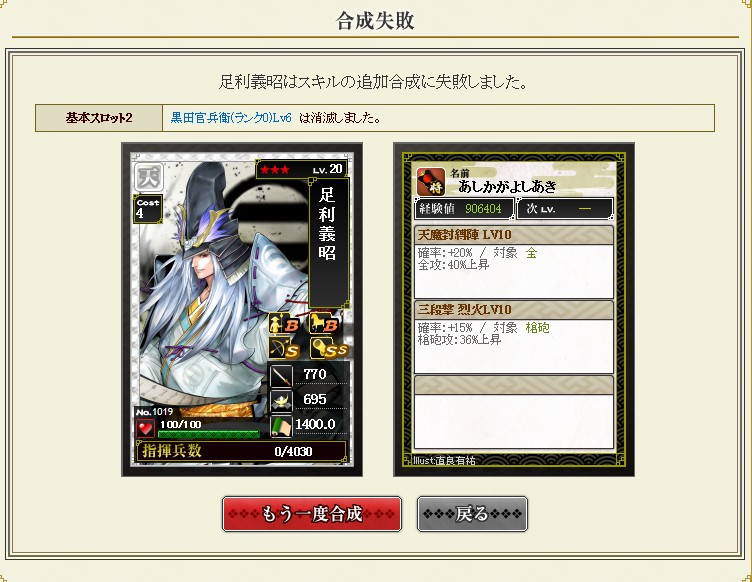Click the helmet defense stat icon

(x=281, y=401)
